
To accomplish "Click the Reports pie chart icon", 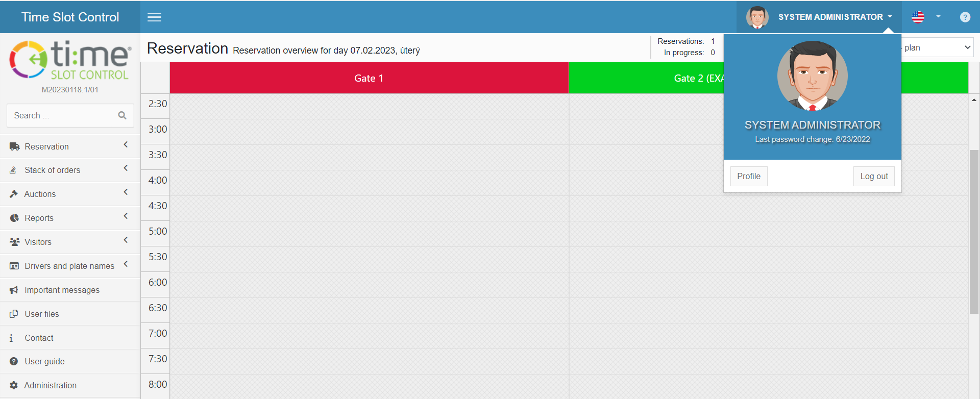I will click(x=14, y=218).
